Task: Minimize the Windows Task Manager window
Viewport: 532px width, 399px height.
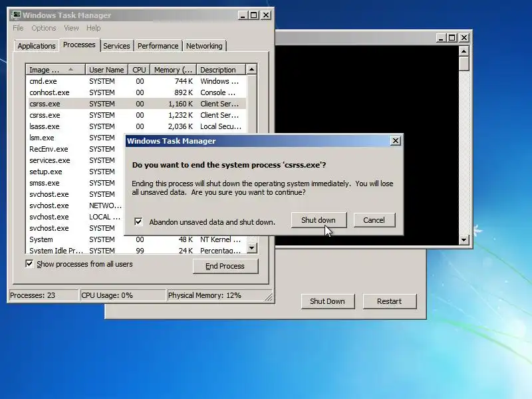Action: click(242, 15)
